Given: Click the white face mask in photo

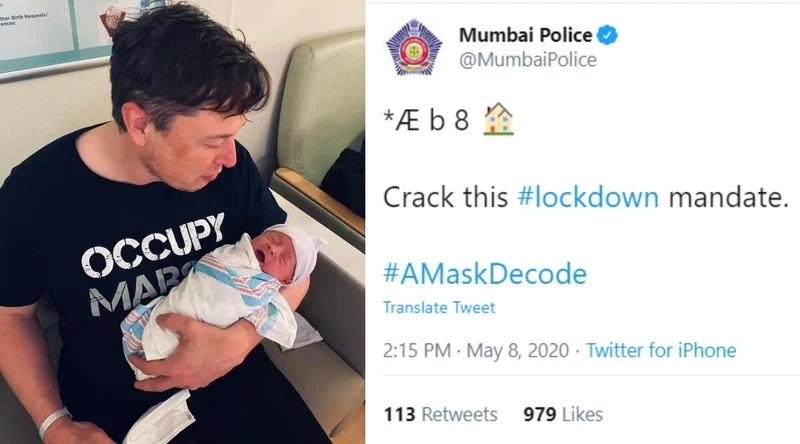Looking at the screenshot, I should 159,418.
